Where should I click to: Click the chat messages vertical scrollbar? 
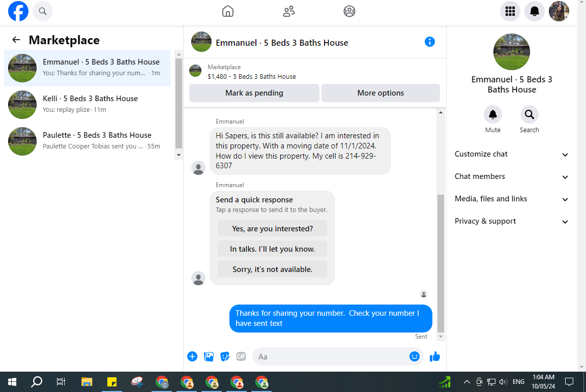(x=441, y=263)
